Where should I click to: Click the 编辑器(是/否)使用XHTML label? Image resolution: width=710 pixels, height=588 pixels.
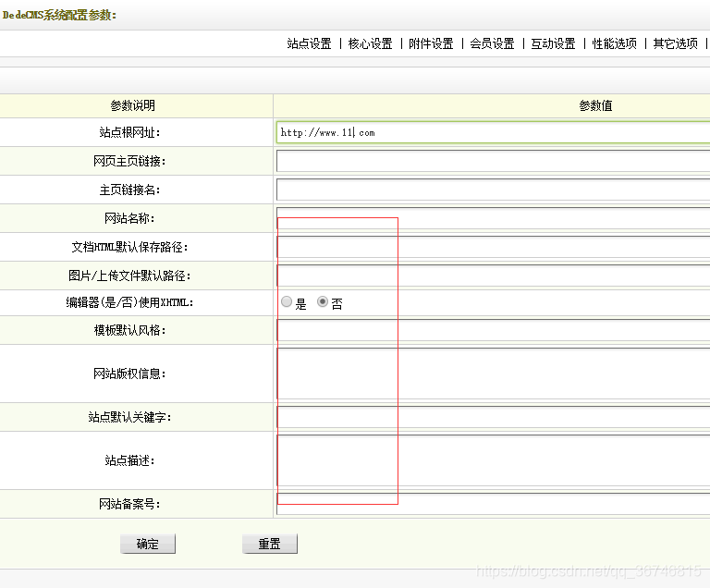129,302
